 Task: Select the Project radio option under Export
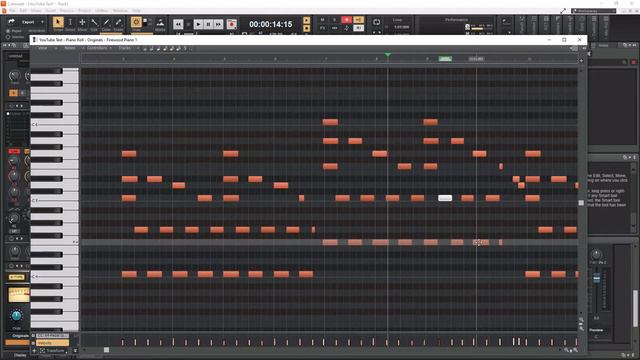8,31
